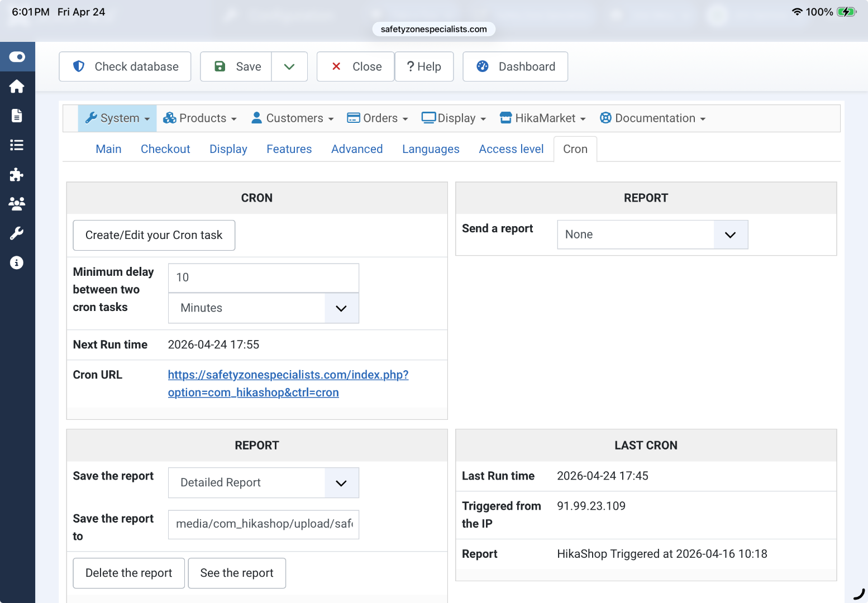Open the HikaMarket menu
The height and width of the screenshot is (603, 868).
[x=543, y=118]
